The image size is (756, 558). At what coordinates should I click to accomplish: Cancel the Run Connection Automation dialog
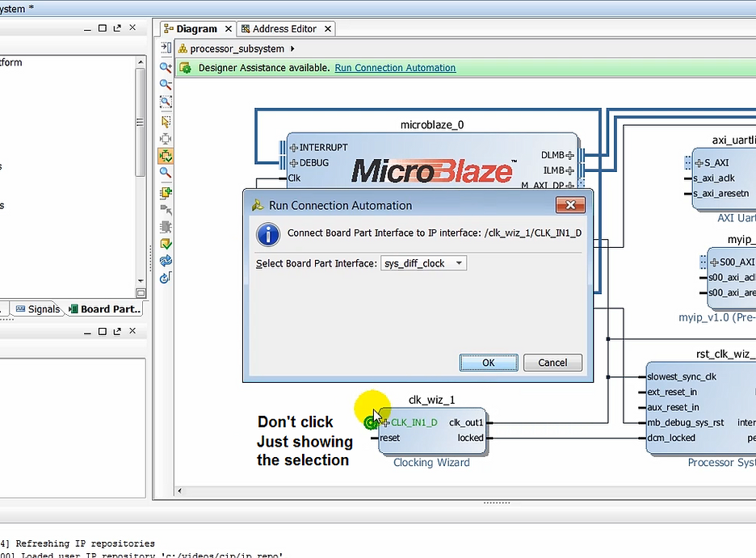tap(552, 363)
